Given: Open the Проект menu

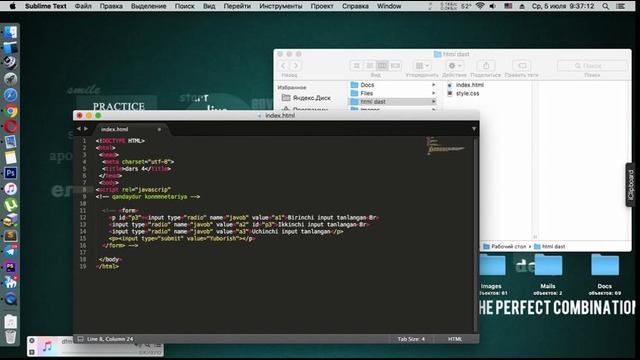Looking at the screenshot, I should [322, 6].
